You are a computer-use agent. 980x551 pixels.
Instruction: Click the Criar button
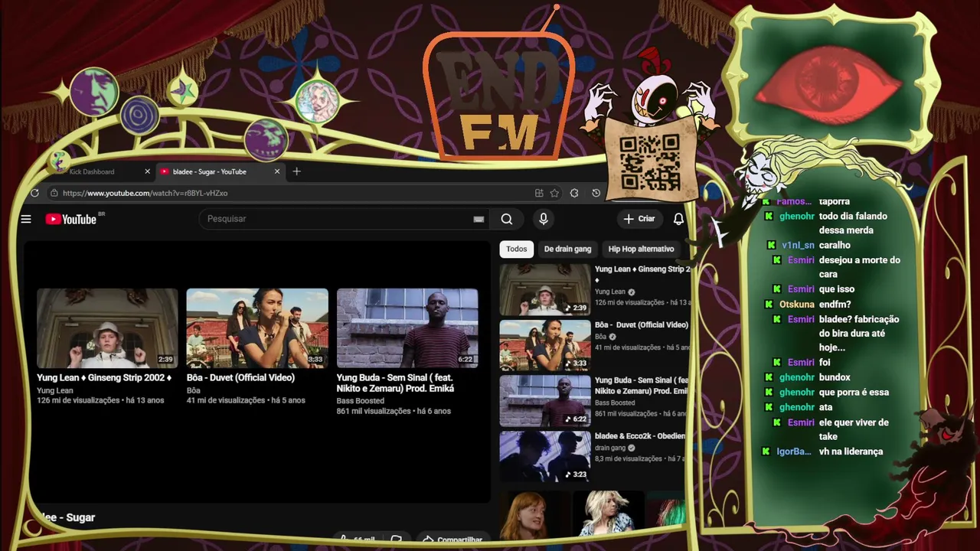coord(640,219)
